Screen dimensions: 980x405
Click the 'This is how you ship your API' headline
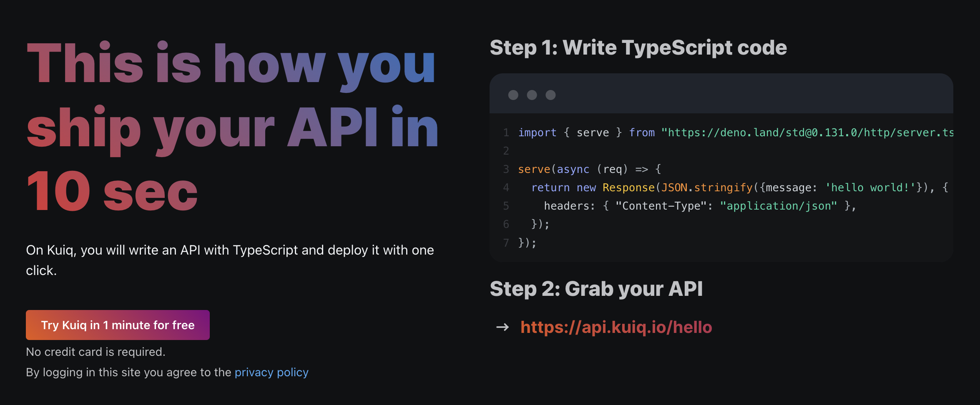232,126
